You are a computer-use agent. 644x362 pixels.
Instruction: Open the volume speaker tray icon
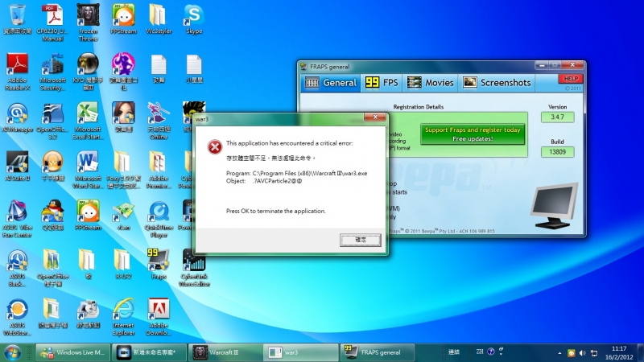582,353
